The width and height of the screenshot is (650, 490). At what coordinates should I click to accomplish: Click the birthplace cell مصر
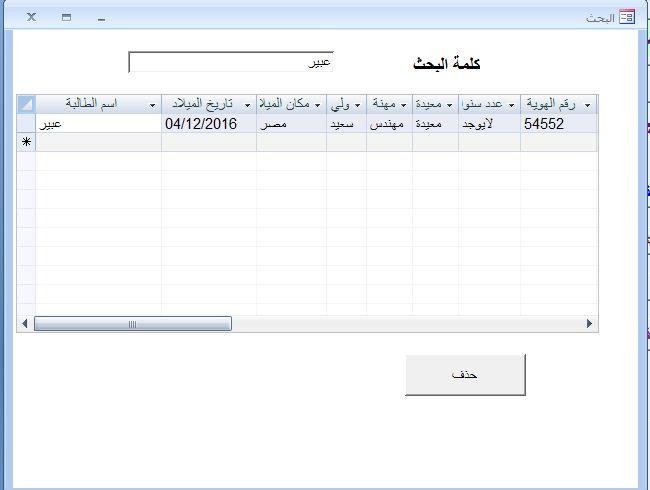[291, 124]
